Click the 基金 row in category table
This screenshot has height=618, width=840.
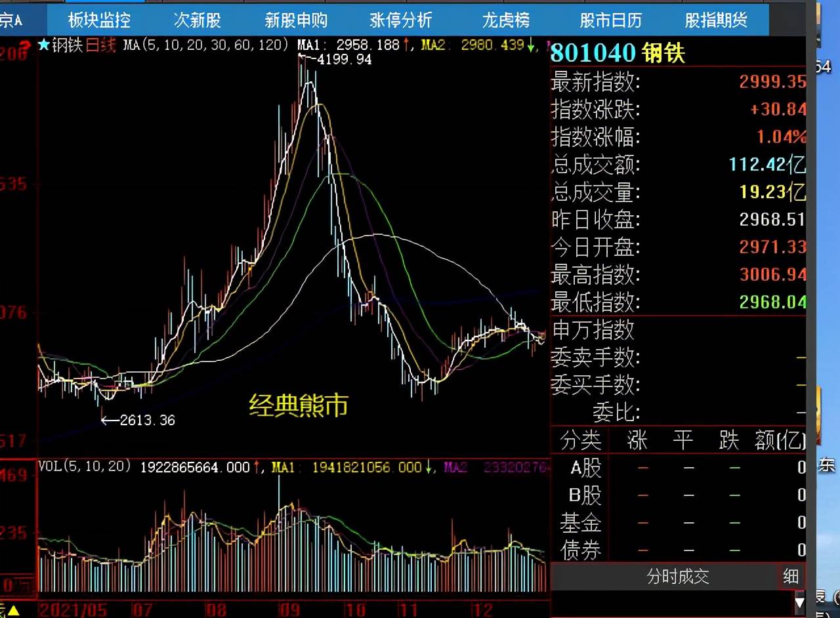point(678,523)
